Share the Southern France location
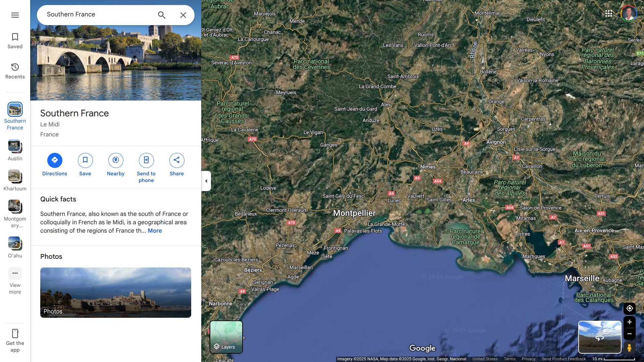Screen dimensions: 644x362 (177, 161)
